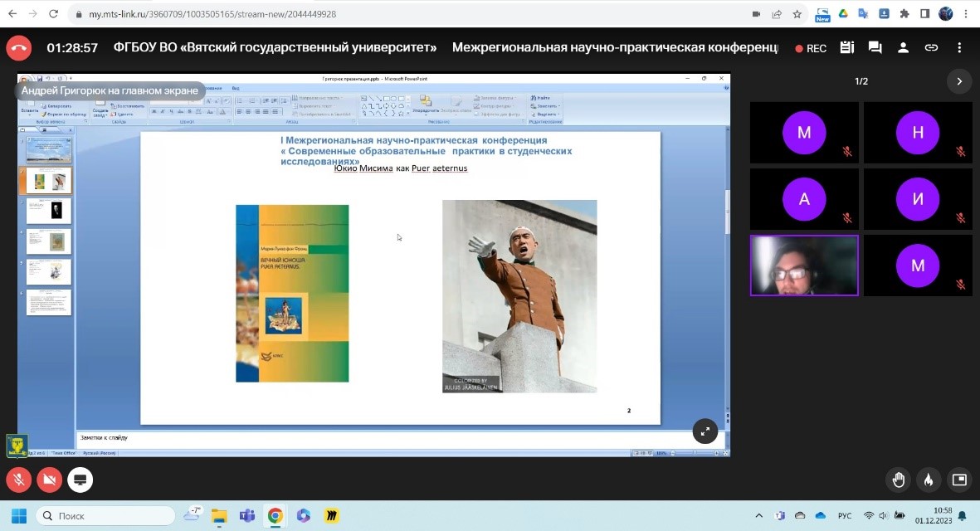Viewport: 980px width, 531px height.
Task: Toggle screen sharing button
Action: click(80, 480)
